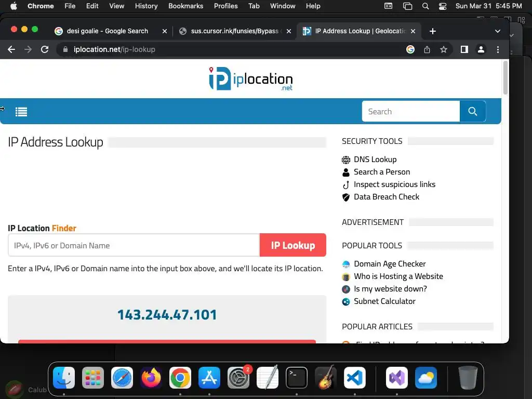Click the IP address 143.244.47.101
The image size is (532, 399).
tap(167, 315)
